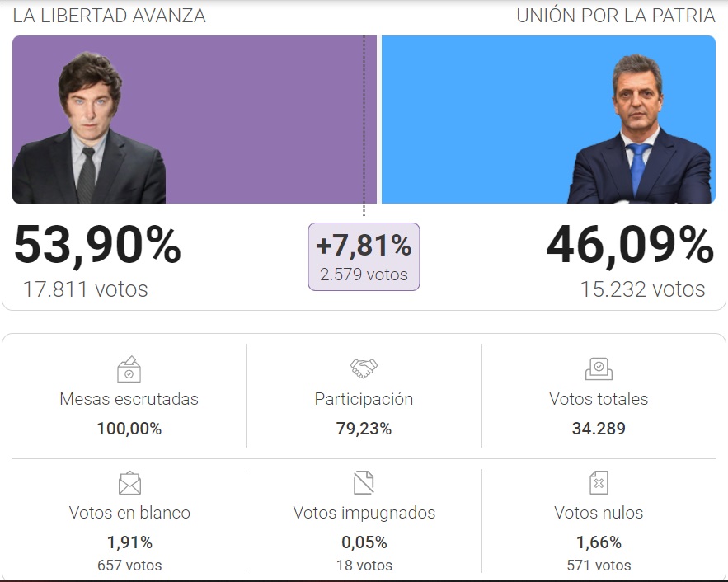Image resolution: width=728 pixels, height=582 pixels.
Task: Click the document icon above Votos impugnados
Action: tap(364, 481)
